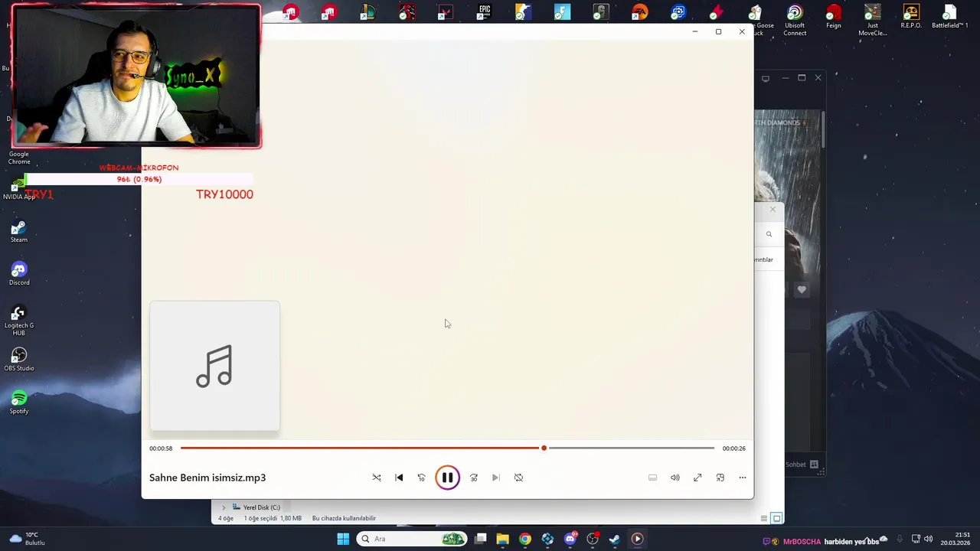This screenshot has width=980, height=551.
Task: Pause the playing track
Action: 447,478
